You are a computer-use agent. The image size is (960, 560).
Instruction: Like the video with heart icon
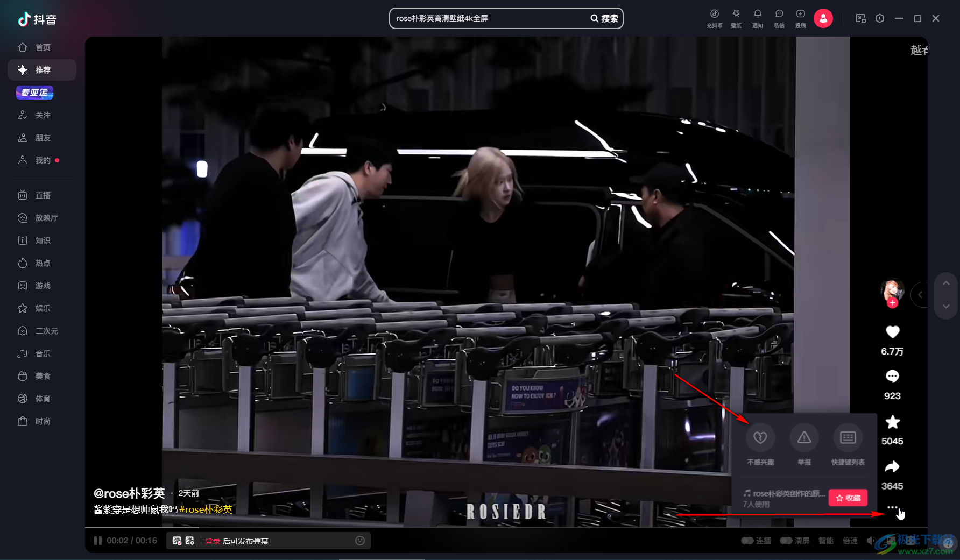point(892,332)
